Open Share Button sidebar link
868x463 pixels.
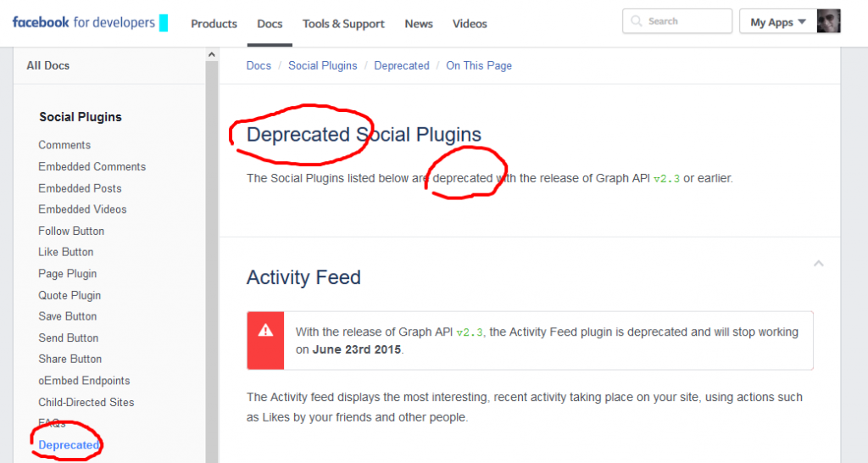click(70, 359)
